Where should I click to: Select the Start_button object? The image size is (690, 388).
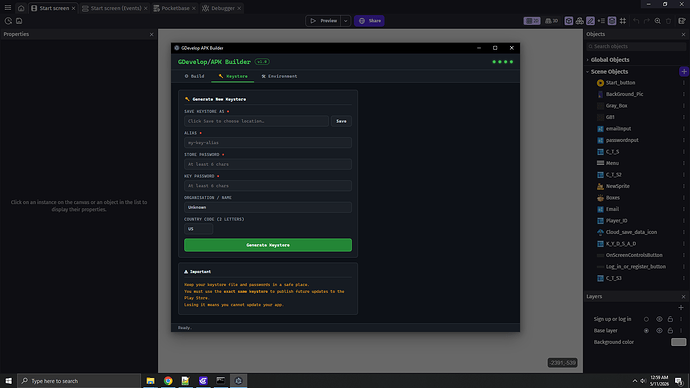point(620,83)
